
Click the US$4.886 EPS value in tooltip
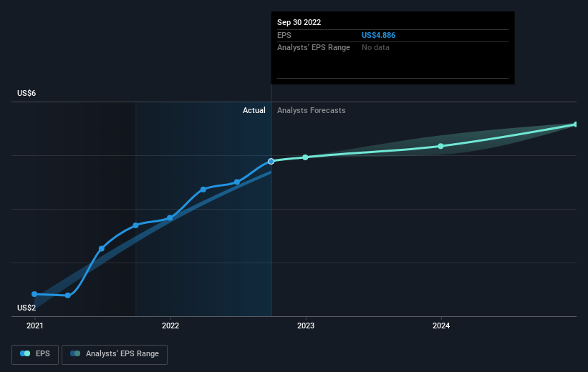pyautogui.click(x=378, y=35)
